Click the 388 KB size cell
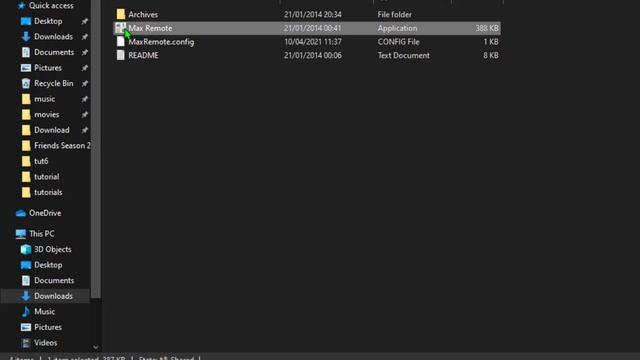This screenshot has height=360, width=640. pos(487,28)
